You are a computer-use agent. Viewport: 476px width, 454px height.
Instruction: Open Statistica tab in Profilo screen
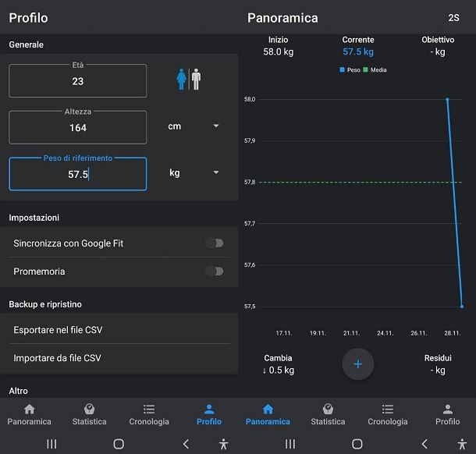tap(89, 414)
